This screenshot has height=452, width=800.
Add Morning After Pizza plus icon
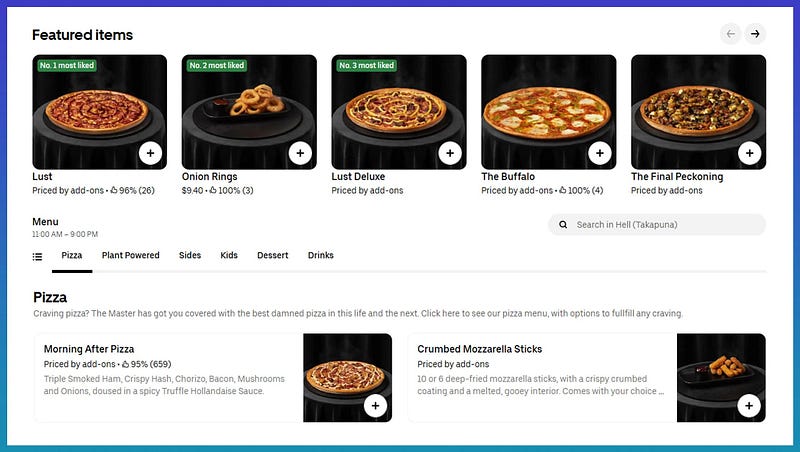pos(376,406)
